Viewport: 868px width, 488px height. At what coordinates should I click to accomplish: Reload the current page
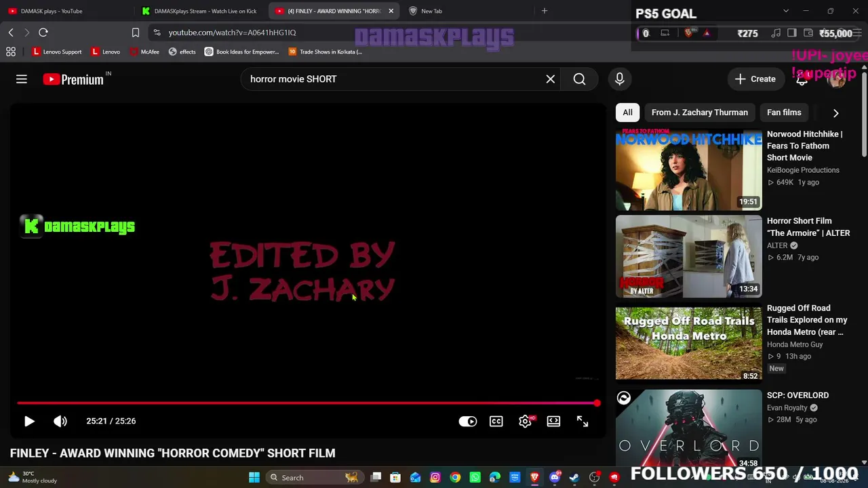click(43, 33)
